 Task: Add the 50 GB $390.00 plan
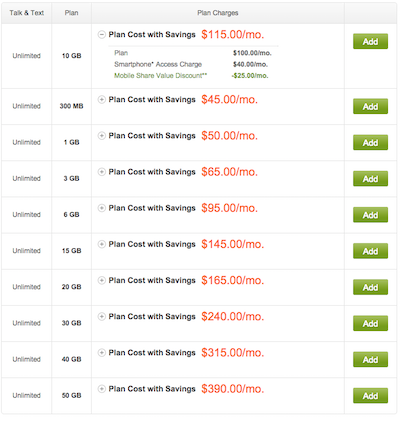pyautogui.click(x=370, y=396)
